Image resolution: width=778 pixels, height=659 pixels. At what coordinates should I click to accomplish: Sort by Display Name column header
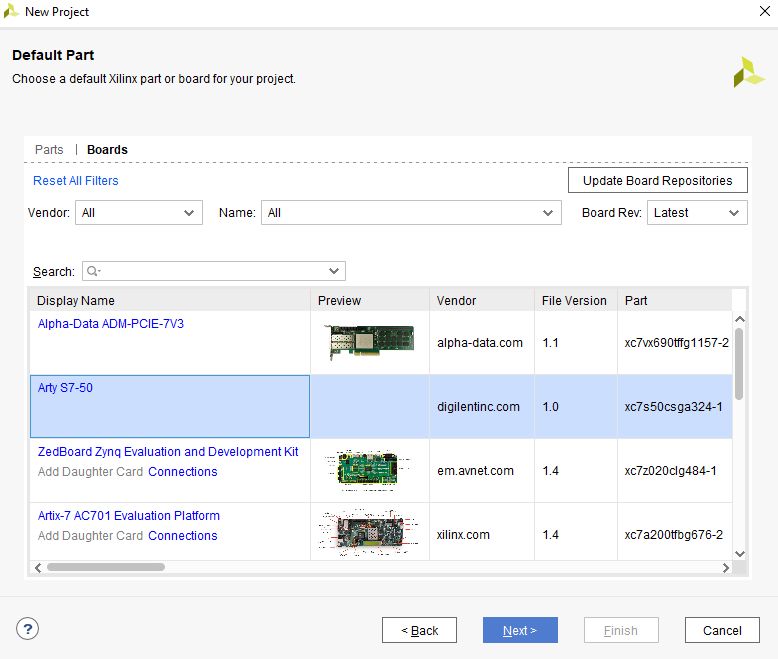pos(170,301)
